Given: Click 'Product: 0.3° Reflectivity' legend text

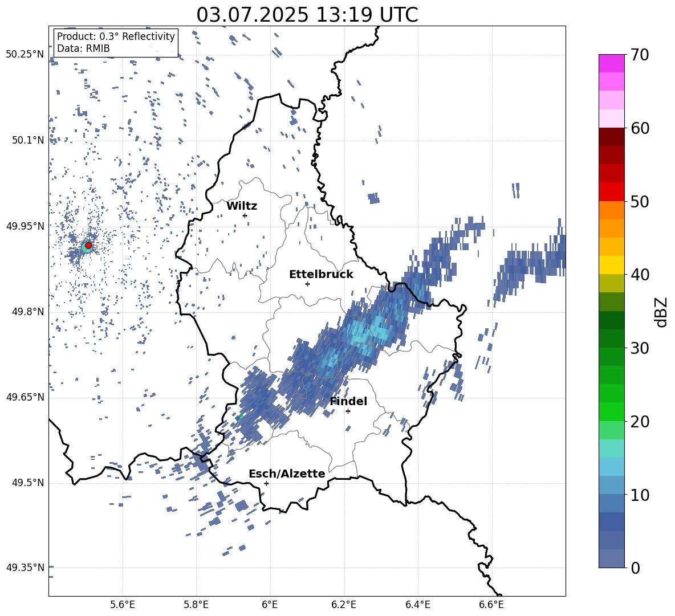Looking at the screenshot, I should (x=116, y=36).
